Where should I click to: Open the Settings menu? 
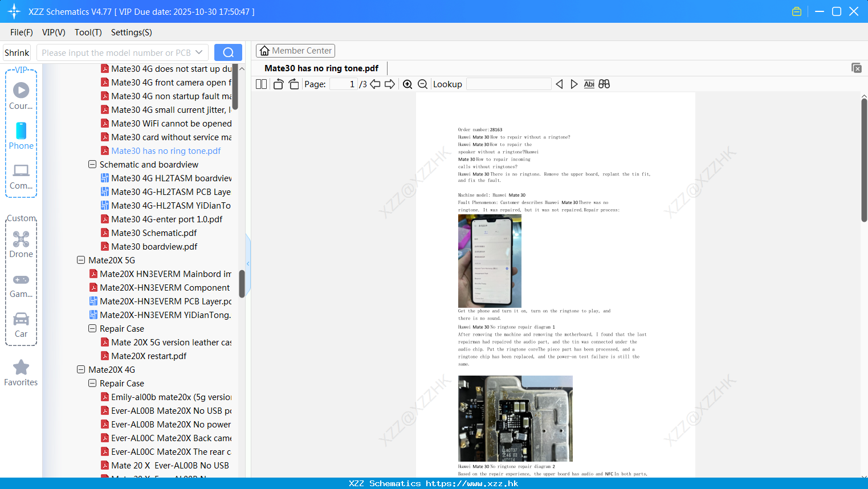[x=132, y=32]
